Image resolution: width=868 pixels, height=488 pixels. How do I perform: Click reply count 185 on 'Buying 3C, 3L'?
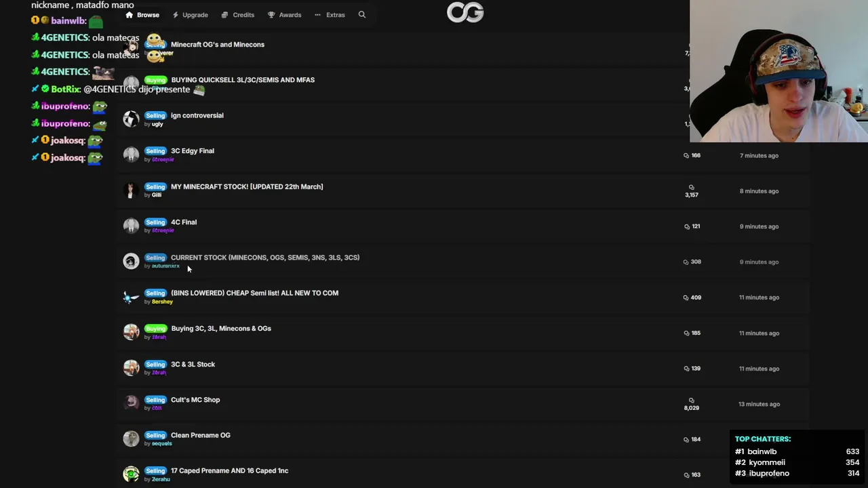(x=692, y=333)
